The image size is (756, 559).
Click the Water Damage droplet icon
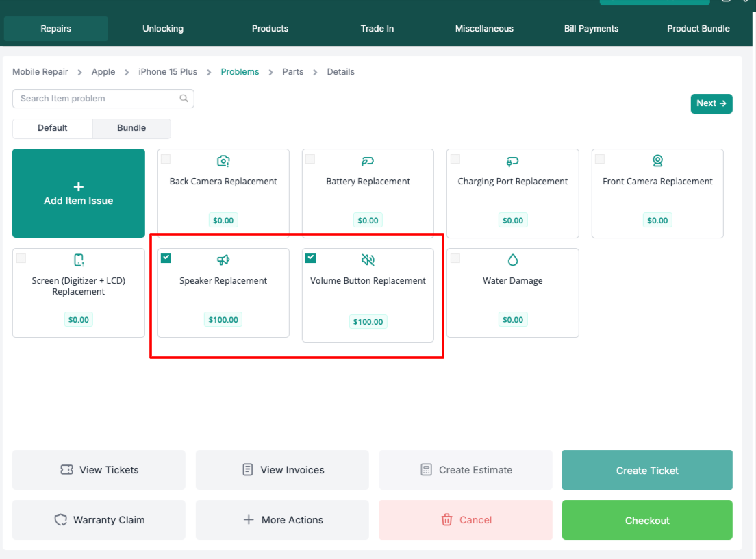point(513,260)
